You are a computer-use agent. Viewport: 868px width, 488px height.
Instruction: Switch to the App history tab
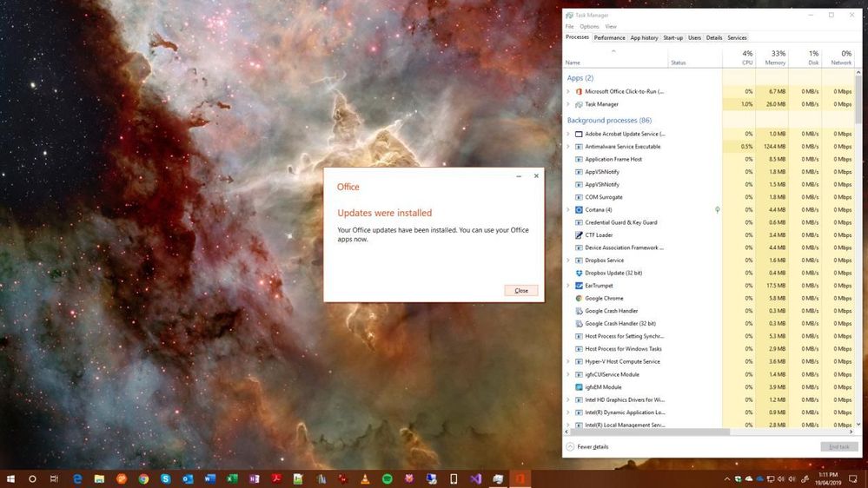click(644, 37)
